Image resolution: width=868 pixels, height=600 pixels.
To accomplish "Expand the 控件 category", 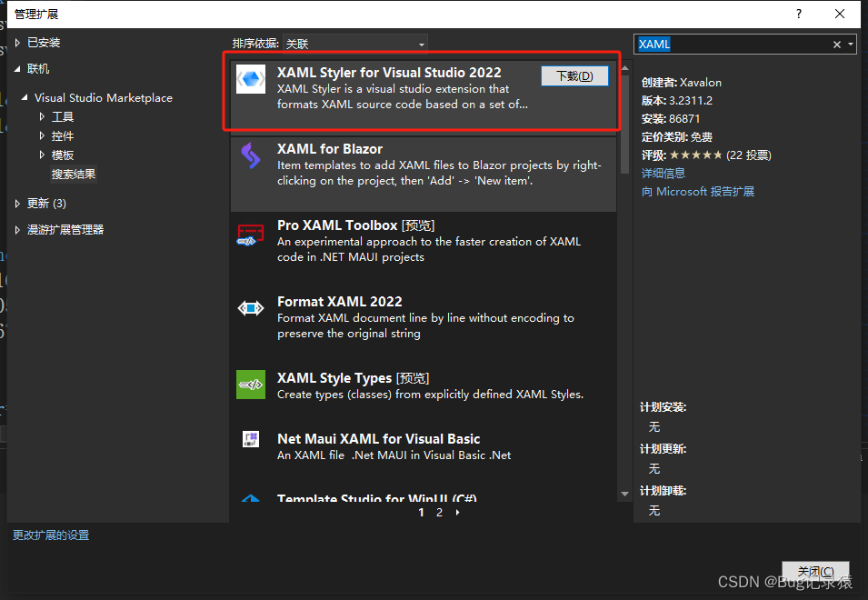I will (42, 135).
